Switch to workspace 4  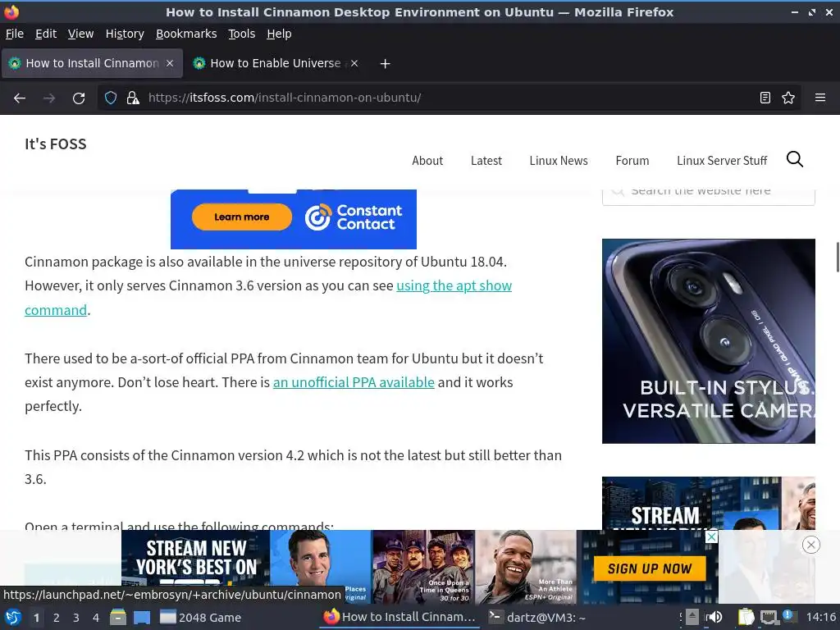(96, 618)
